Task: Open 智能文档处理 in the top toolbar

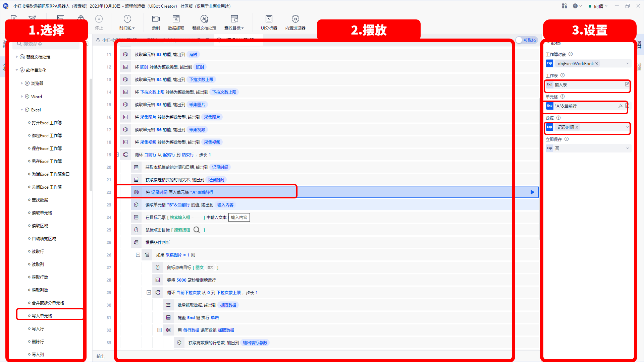Action: [204, 22]
